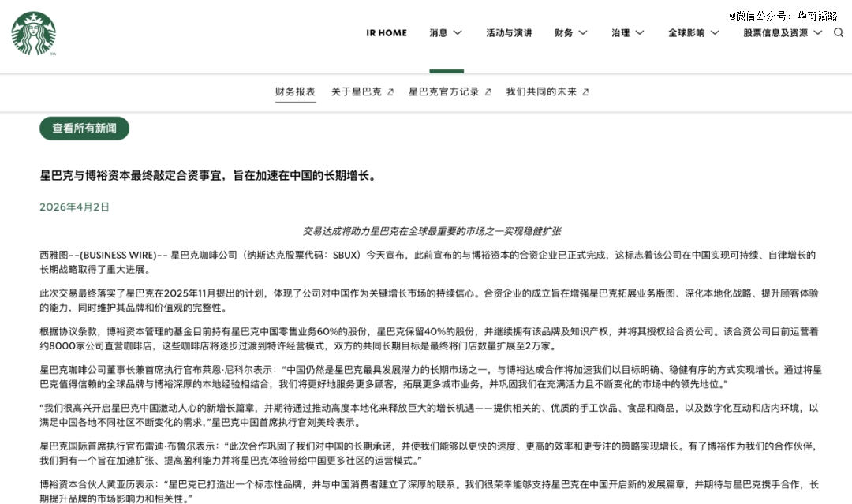Open the search magnifier icon
Viewport: 852px width, 504px height.
tap(839, 32)
